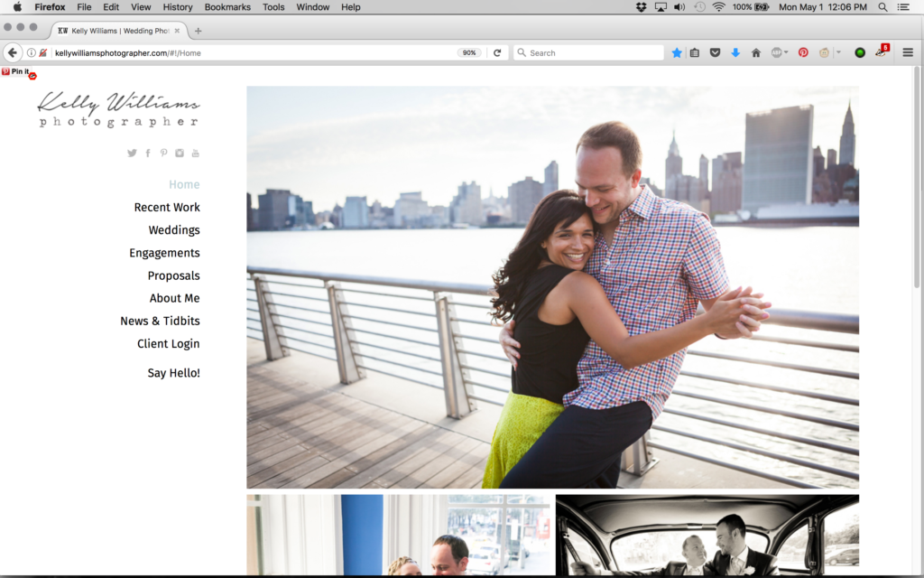Click the Pinterest toolbar extension icon
The image size is (924, 578).
803,53
